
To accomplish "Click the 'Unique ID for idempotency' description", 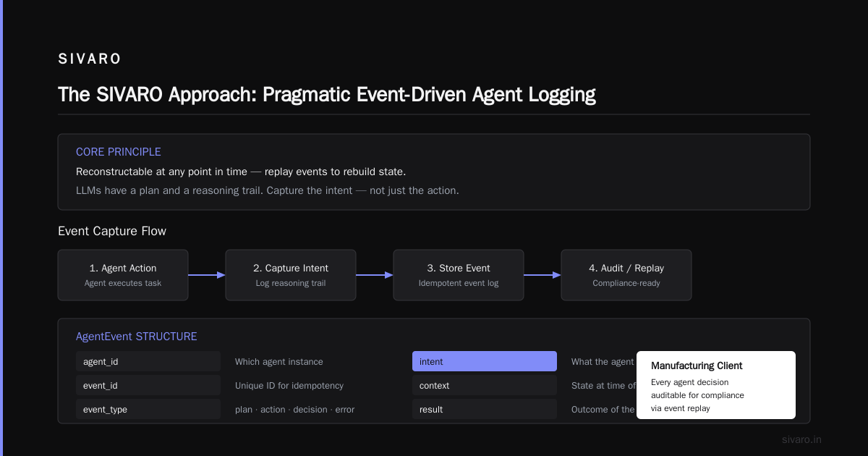I will pyautogui.click(x=289, y=385).
